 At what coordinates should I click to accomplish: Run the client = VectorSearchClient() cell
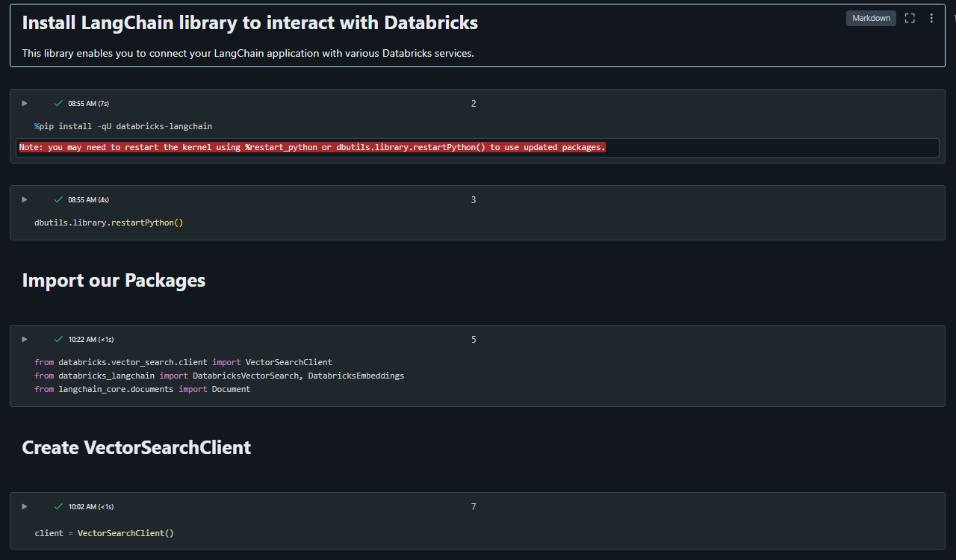pyautogui.click(x=24, y=506)
